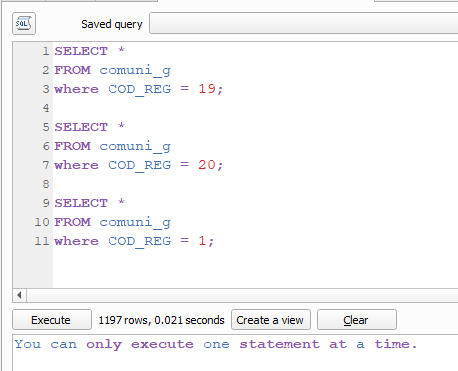Click the value 19 on line 3
Viewport: 458px width, 371px height.
tap(207, 89)
